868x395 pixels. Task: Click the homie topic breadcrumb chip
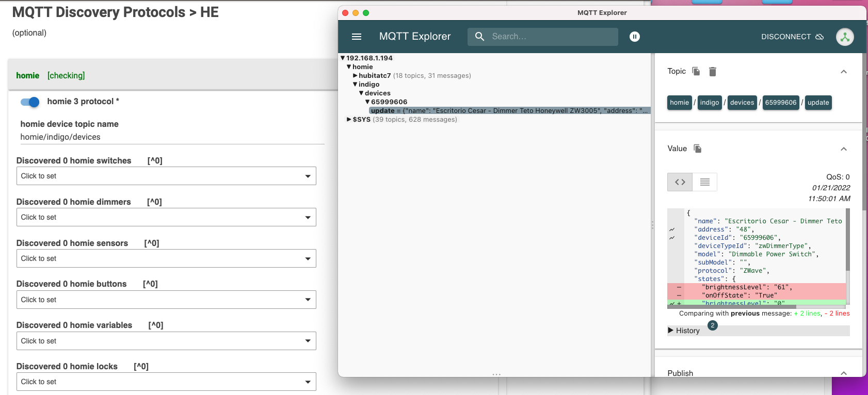click(680, 103)
